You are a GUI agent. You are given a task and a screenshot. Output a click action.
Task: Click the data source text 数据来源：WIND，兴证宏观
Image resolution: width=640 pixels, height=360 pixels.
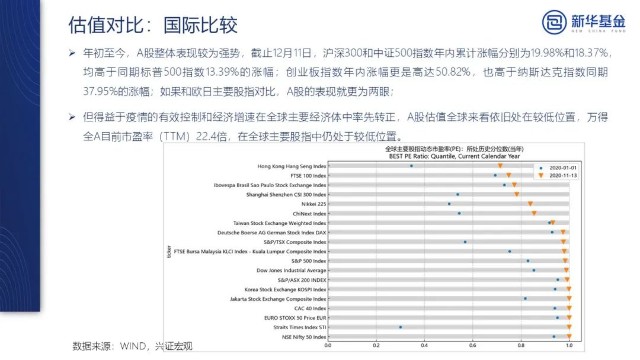pyautogui.click(x=132, y=347)
